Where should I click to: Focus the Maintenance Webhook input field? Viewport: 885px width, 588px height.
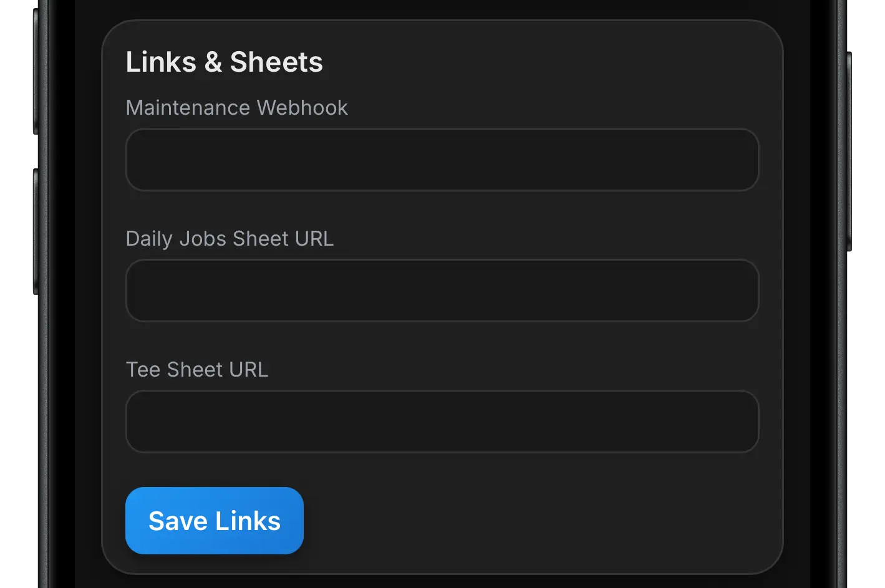coord(442,160)
